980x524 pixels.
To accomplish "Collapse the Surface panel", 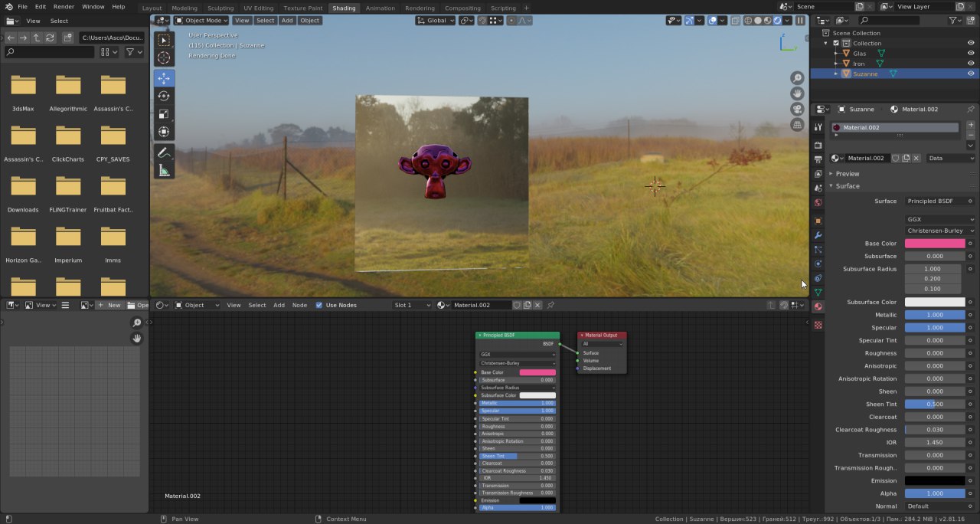I will [x=848, y=186].
